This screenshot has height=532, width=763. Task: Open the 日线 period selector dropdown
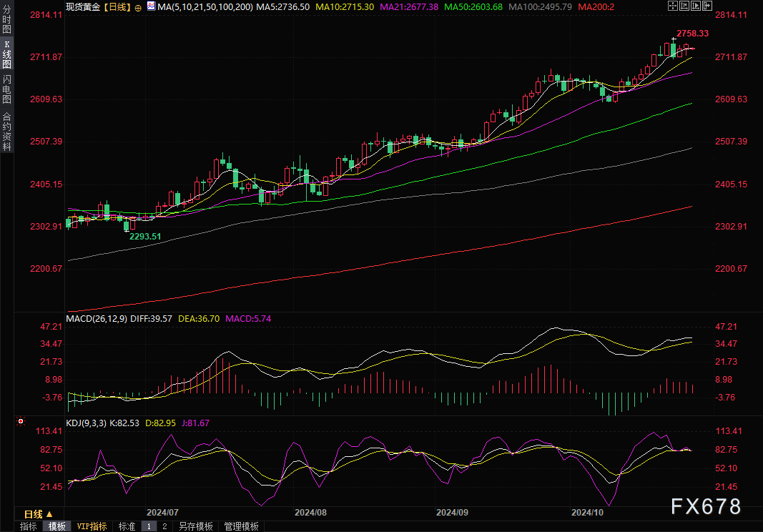coord(39,514)
